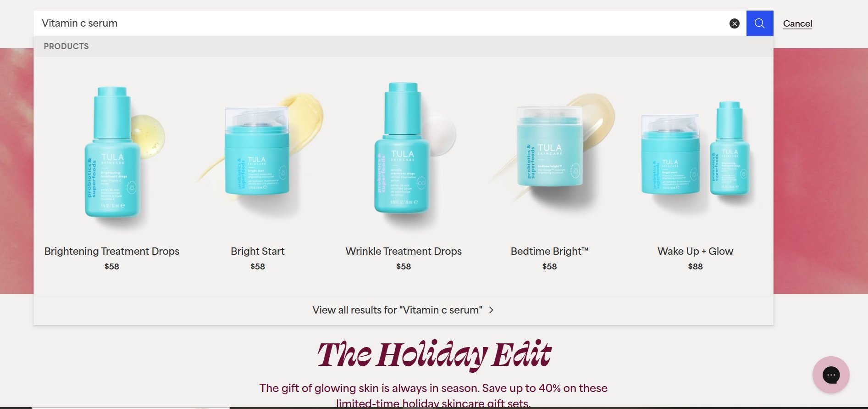Clear the search text with X icon
Viewport: 868px width, 409px height.
point(734,23)
